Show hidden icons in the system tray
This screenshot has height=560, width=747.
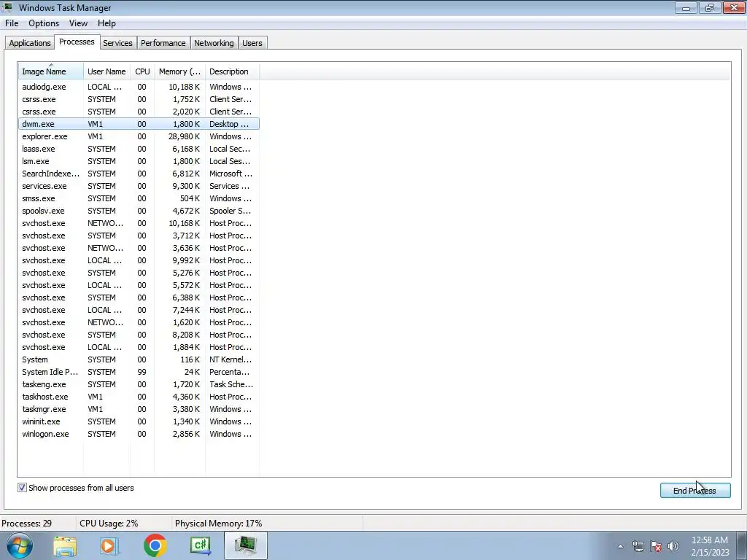620,547
